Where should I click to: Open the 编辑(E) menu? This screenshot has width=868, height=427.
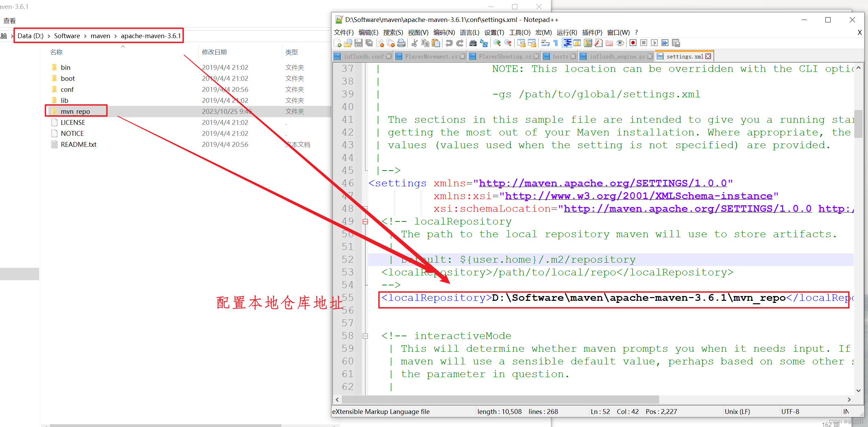368,32
